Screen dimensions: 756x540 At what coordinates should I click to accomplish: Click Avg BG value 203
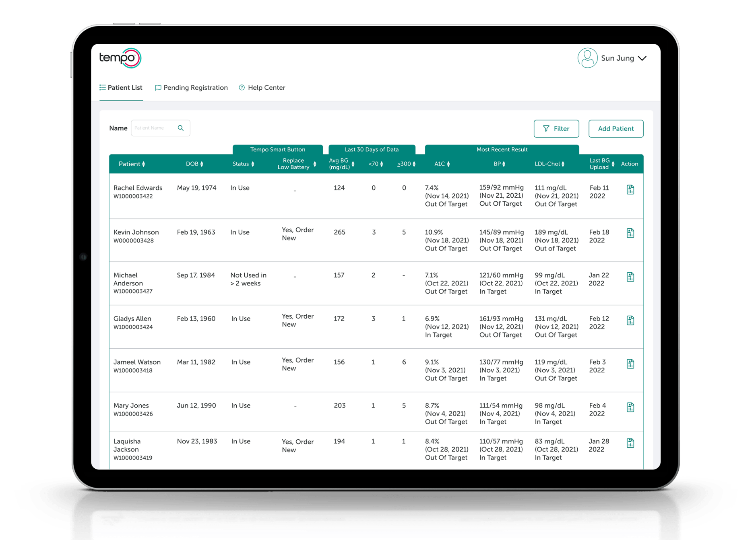pyautogui.click(x=339, y=406)
